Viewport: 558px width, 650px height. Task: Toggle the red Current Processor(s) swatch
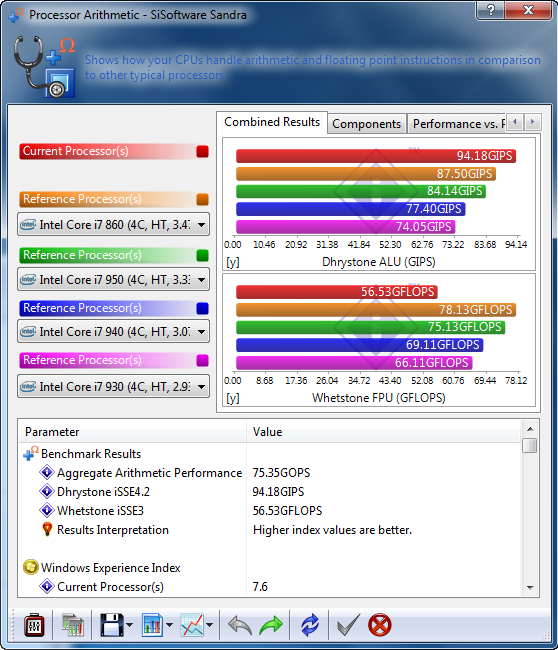click(x=202, y=151)
